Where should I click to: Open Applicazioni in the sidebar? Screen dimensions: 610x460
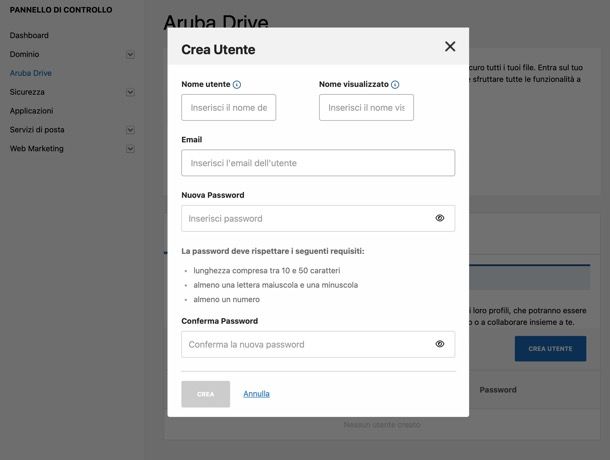point(32,111)
